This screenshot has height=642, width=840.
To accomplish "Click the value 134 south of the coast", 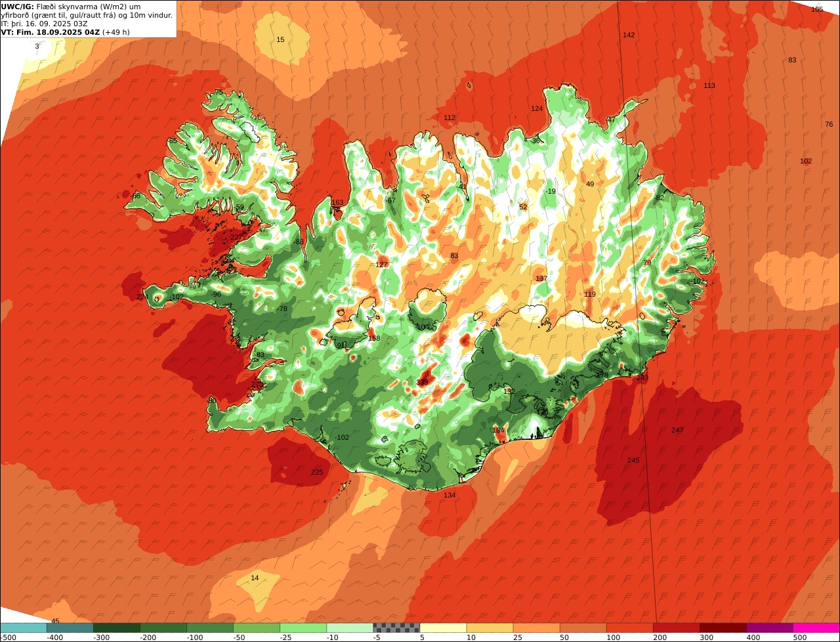I will [x=450, y=496].
